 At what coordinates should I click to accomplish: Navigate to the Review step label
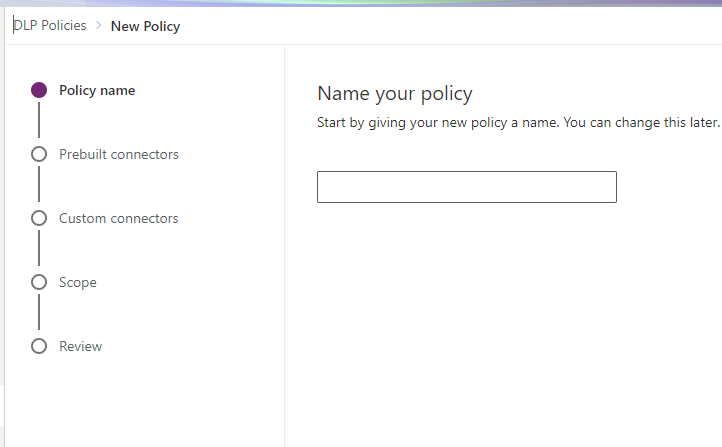[x=80, y=346]
